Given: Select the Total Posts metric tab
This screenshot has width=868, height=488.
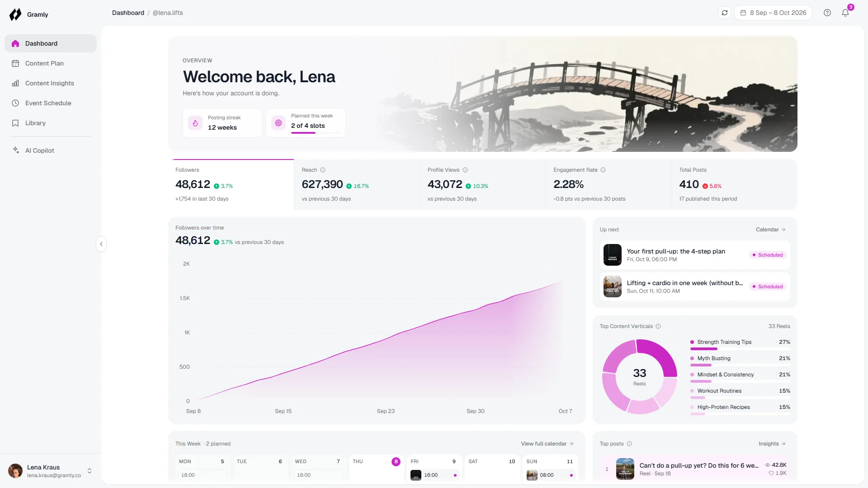Looking at the screenshot, I should 734,184.
